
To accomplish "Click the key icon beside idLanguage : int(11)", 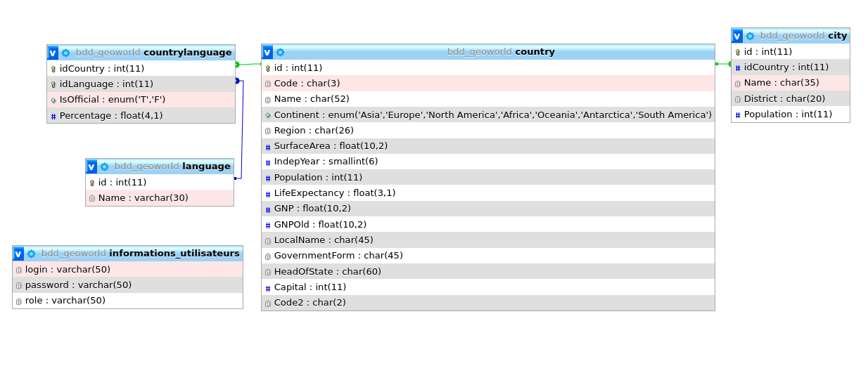I will pos(53,84).
